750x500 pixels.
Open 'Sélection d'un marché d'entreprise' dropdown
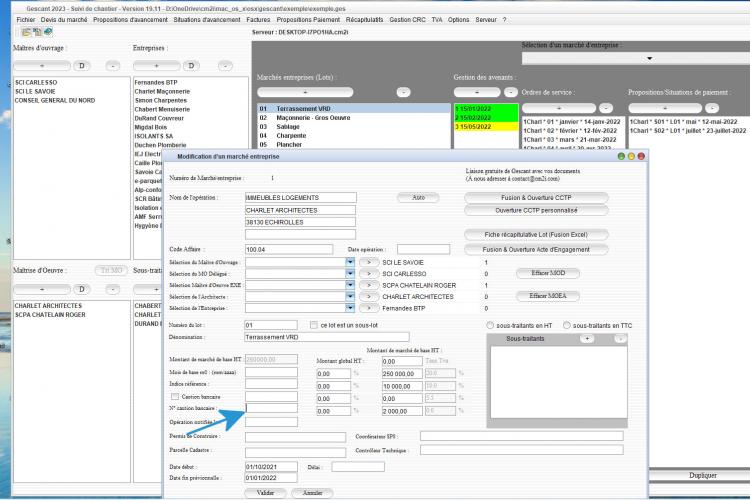pos(649,58)
